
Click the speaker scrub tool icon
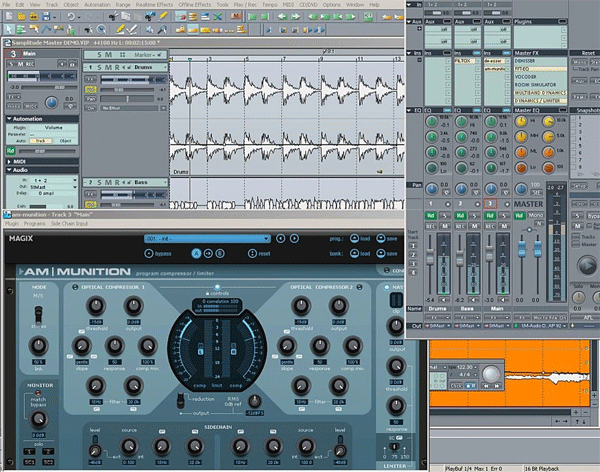click(x=150, y=29)
